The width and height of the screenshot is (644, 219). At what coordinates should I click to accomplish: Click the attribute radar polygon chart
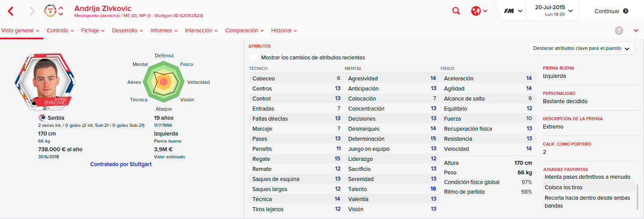click(x=164, y=81)
